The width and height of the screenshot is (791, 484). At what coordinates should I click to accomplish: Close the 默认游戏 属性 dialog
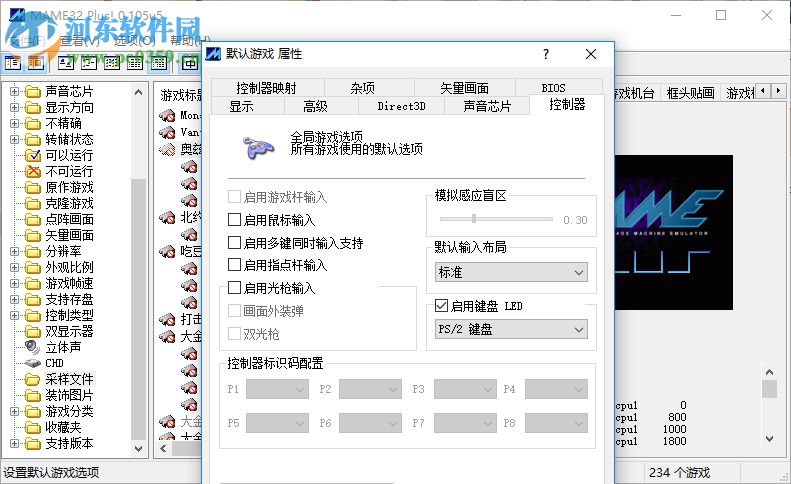pos(591,54)
